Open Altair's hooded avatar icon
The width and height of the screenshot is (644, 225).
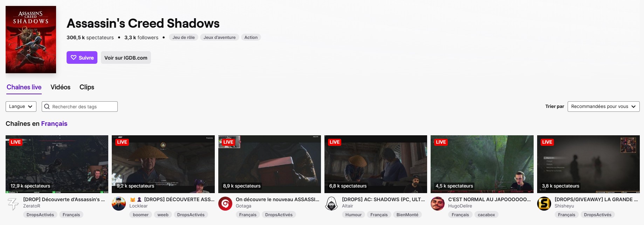point(331,204)
